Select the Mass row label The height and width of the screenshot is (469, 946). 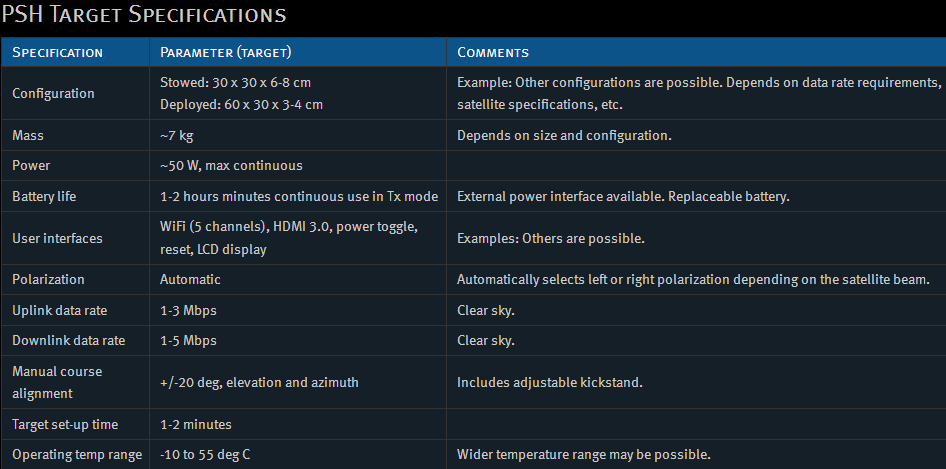coord(28,135)
